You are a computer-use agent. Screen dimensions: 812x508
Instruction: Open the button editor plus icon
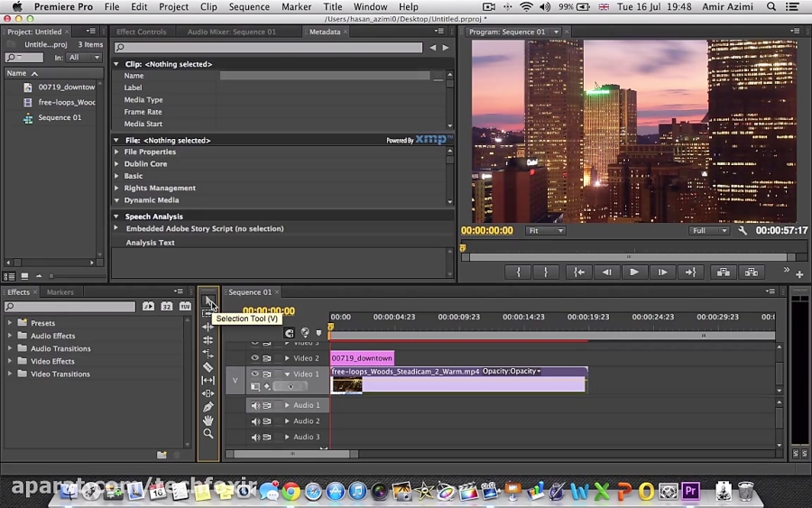799,274
